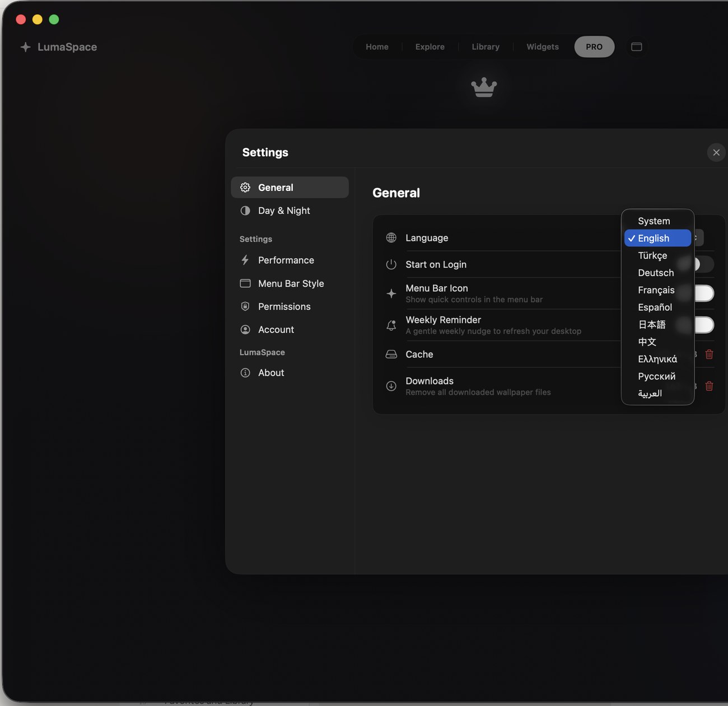Delete Downloads with trash icon
Viewport: 728px width, 706px height.
click(709, 386)
